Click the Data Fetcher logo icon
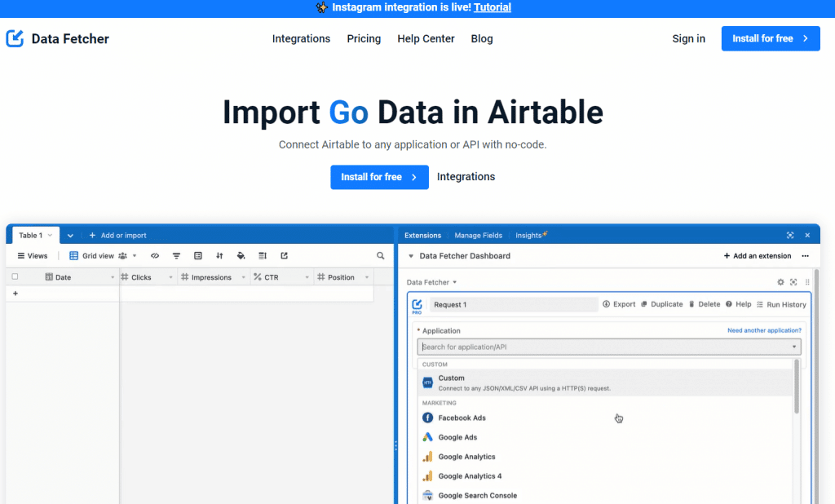 pos(15,38)
